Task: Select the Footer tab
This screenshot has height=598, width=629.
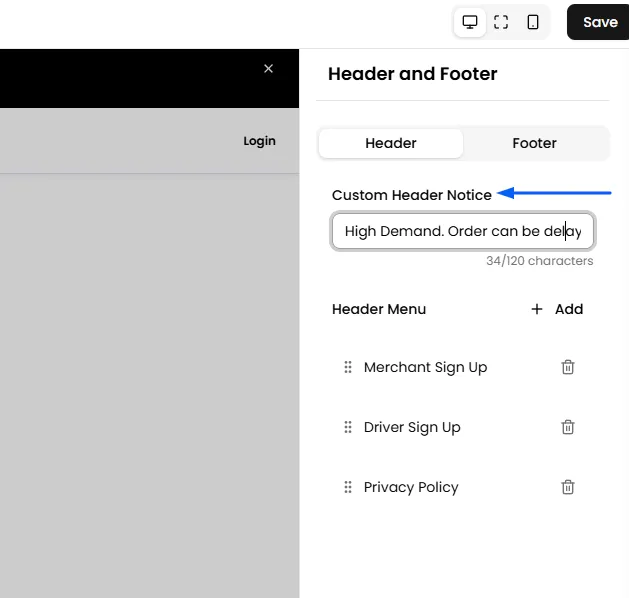Action: point(534,143)
